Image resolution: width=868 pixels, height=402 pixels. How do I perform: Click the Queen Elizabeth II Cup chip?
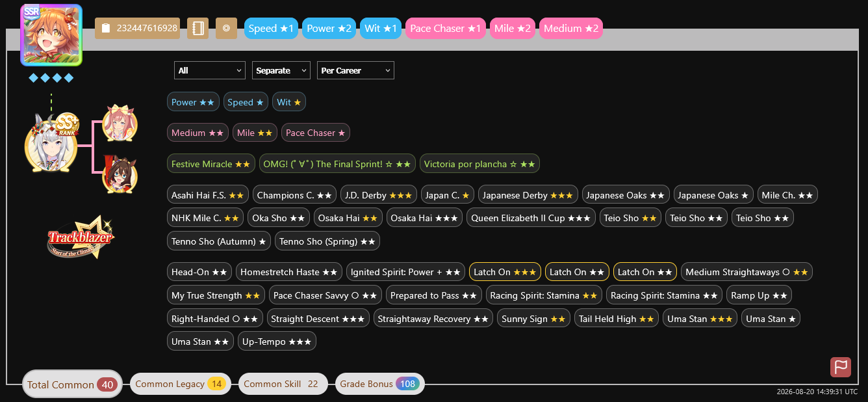point(531,218)
